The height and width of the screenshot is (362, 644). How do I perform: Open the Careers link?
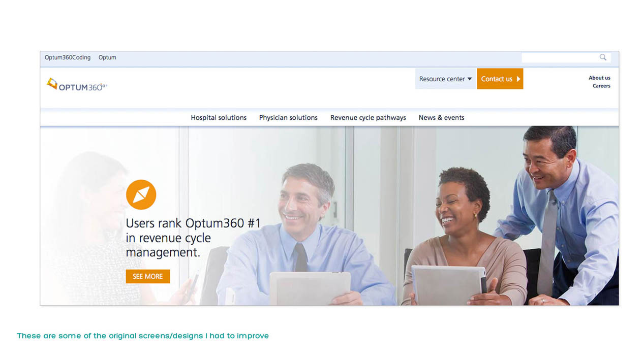[601, 86]
